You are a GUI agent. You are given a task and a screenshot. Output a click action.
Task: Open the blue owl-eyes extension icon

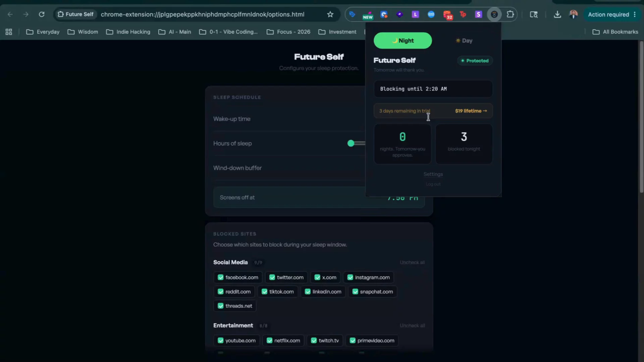[431, 14]
